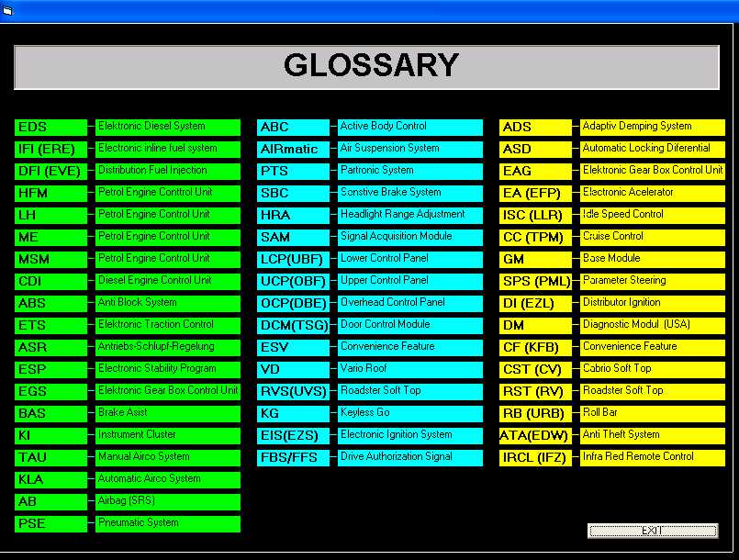This screenshot has height=560, width=739.
Task: Select the IRCL (IFZ) yellow label
Action: tap(535, 457)
